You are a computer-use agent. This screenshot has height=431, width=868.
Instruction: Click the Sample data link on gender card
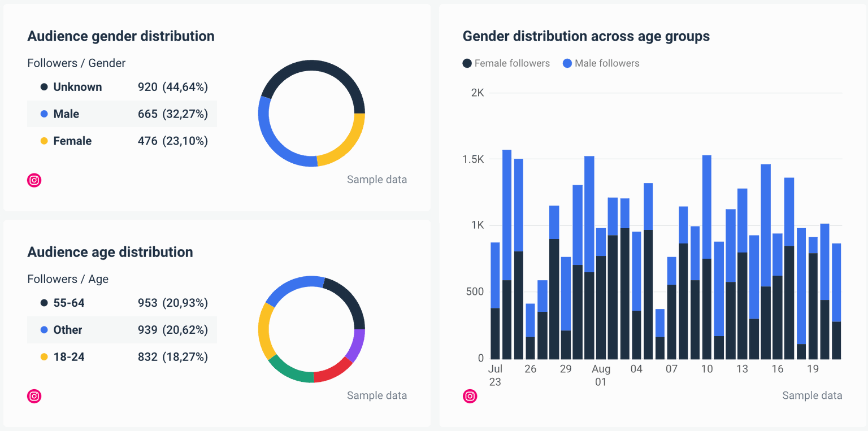pos(376,179)
